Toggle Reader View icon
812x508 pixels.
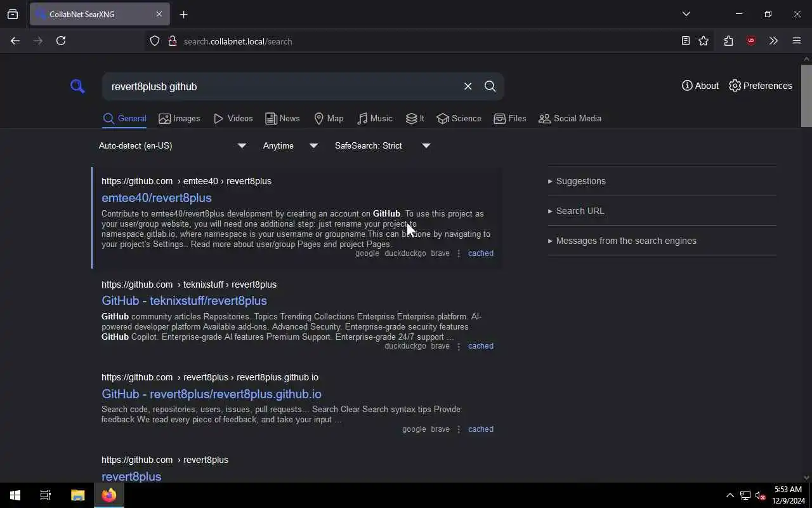(685, 41)
